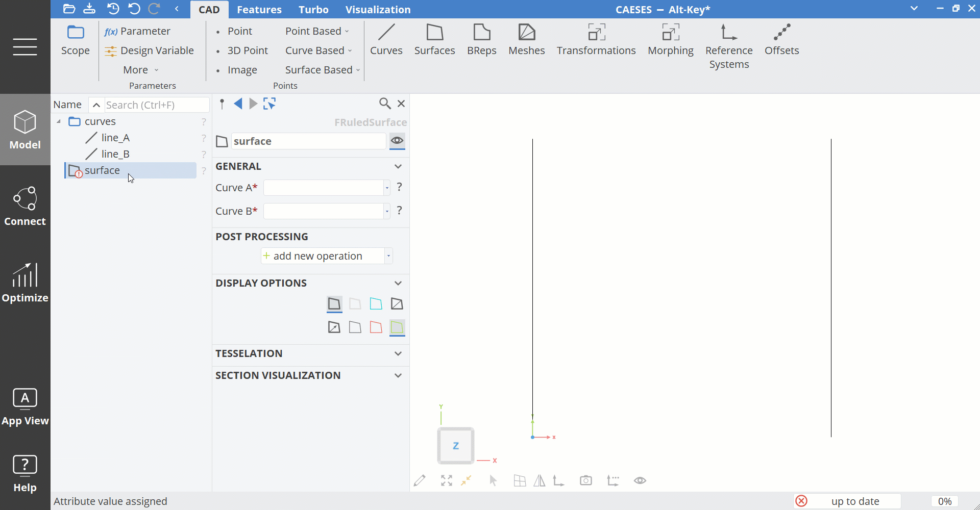Open the add new operation dropdown
Viewport: 980px width, 510px height.
388,256
